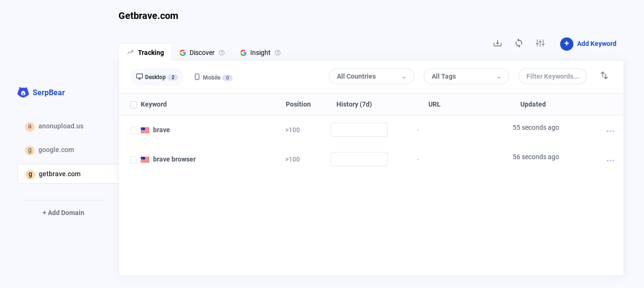Check the brave browser keyword checkbox

pyautogui.click(x=134, y=160)
